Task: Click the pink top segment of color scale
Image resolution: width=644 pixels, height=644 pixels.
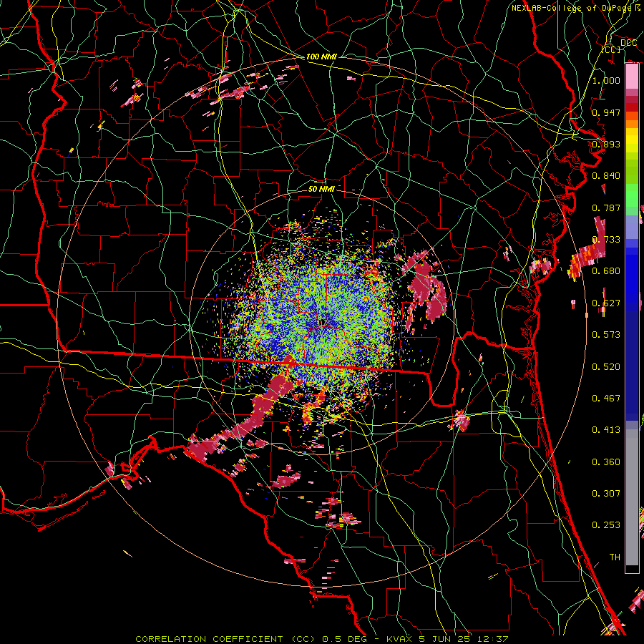Action: tap(632, 77)
